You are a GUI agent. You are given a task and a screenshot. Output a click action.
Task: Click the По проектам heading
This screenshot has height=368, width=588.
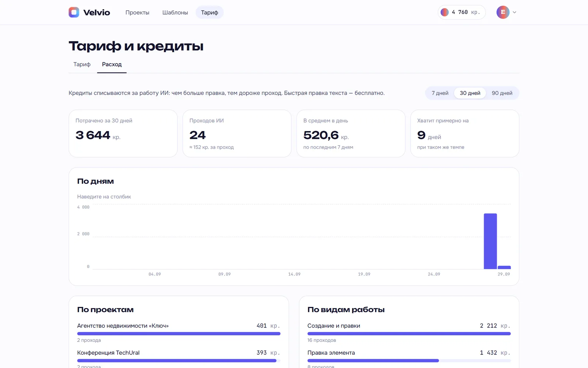tap(105, 310)
